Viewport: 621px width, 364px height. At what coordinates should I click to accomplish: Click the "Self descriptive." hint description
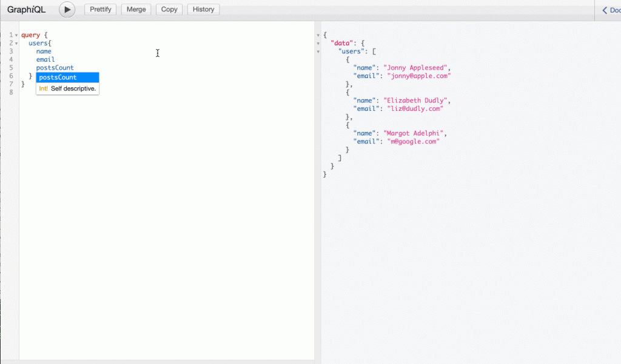[x=73, y=88]
